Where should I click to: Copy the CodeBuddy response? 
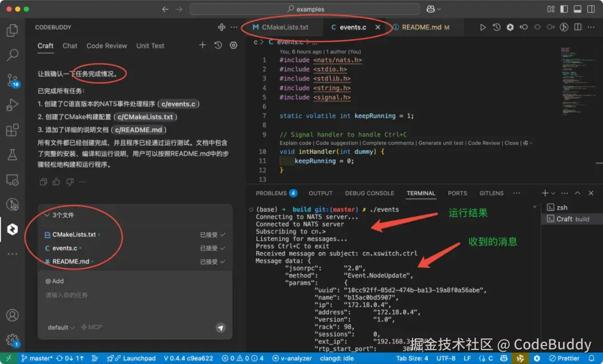[43, 182]
